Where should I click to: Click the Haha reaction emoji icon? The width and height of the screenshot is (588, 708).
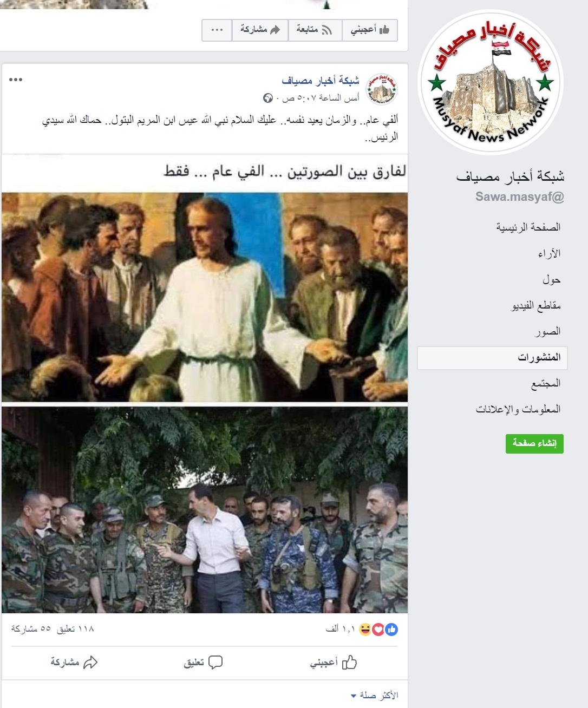[365, 629]
